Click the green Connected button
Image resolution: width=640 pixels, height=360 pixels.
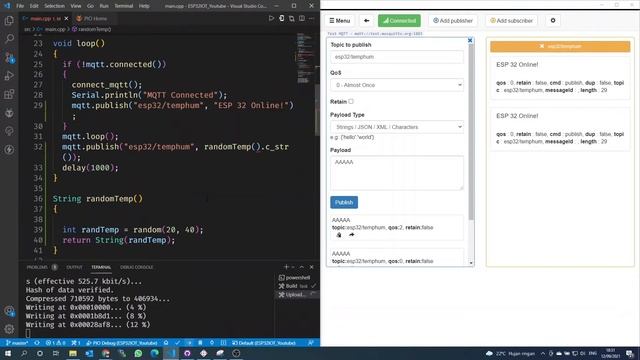(399, 20)
